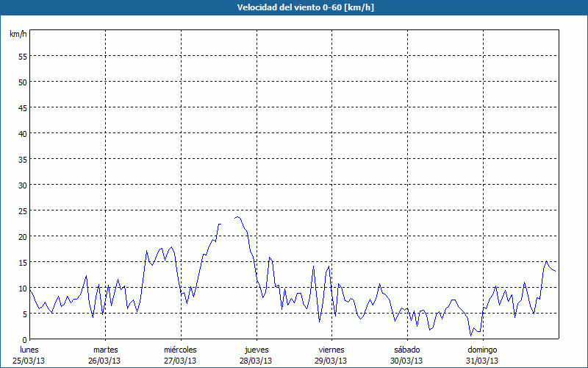Image resolution: width=588 pixels, height=368 pixels.
Task: Click the km/h unit label on the axis
Action: click(18, 35)
